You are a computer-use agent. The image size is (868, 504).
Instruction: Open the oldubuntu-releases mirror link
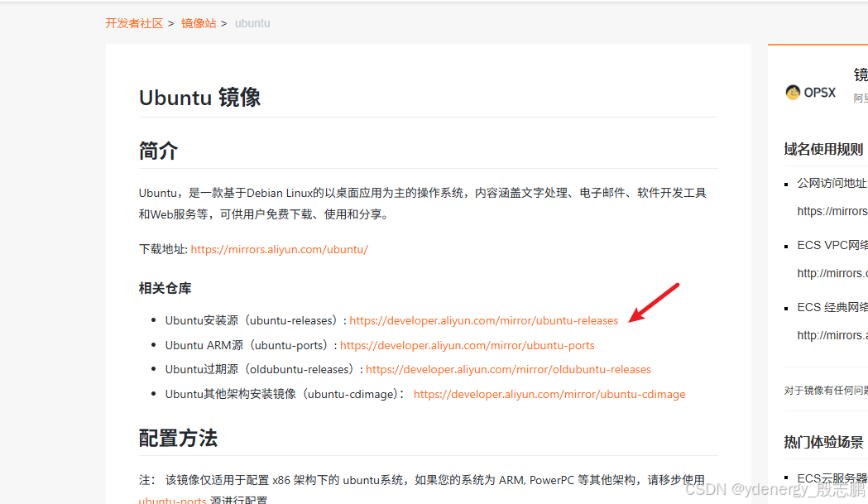click(508, 369)
